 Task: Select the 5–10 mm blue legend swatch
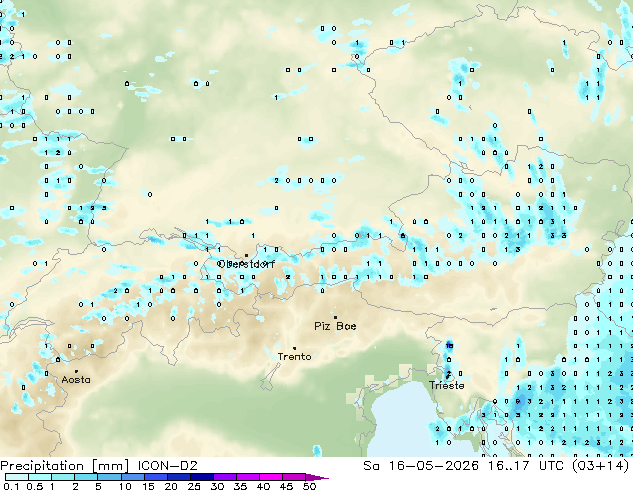pos(109,477)
